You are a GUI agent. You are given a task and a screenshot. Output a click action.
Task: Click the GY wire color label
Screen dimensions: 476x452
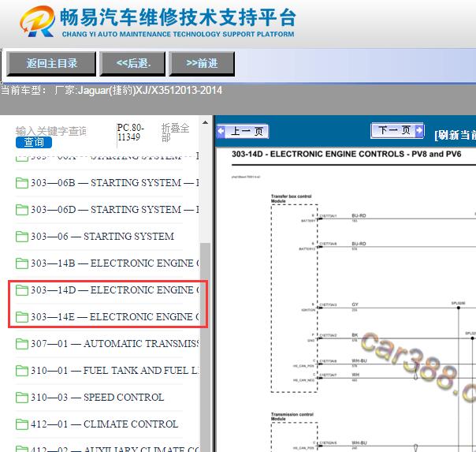(355, 304)
